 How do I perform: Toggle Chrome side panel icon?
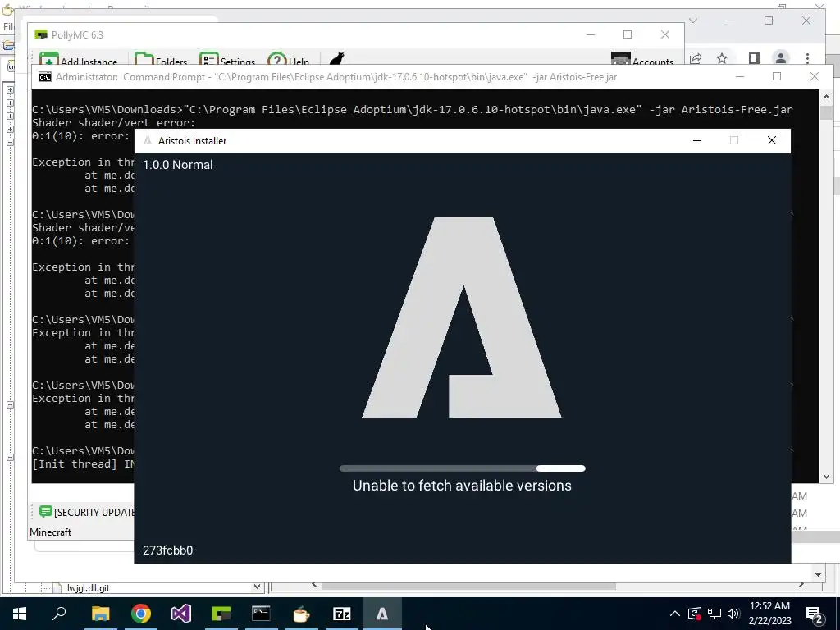755,58
